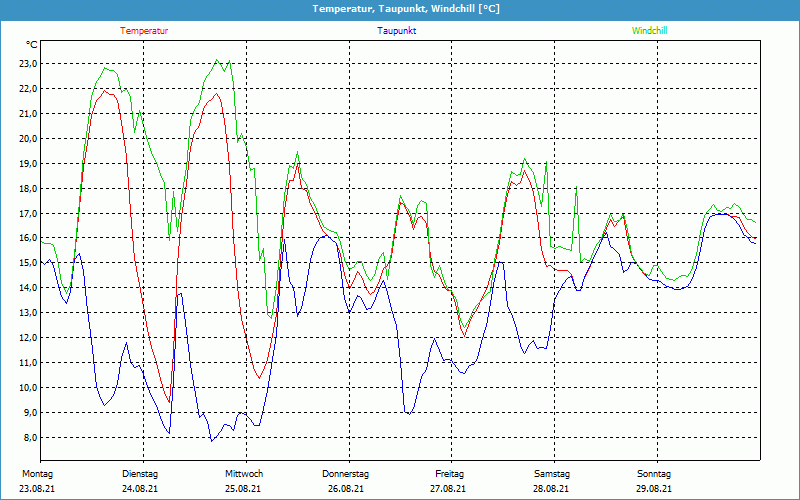This screenshot has height=500, width=800.
Task: Click the 10,0 y-axis value
Action: click(28, 388)
